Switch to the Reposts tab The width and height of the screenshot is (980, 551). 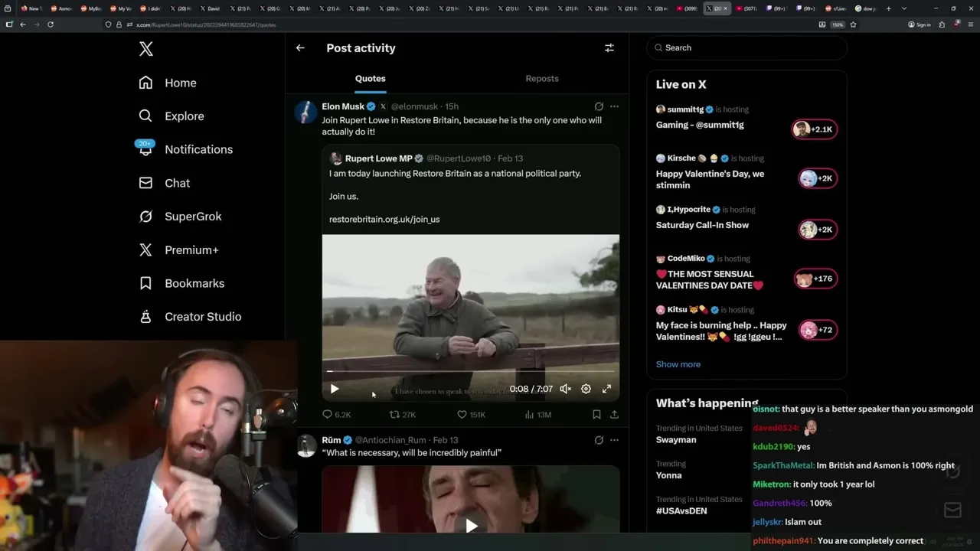tap(542, 79)
